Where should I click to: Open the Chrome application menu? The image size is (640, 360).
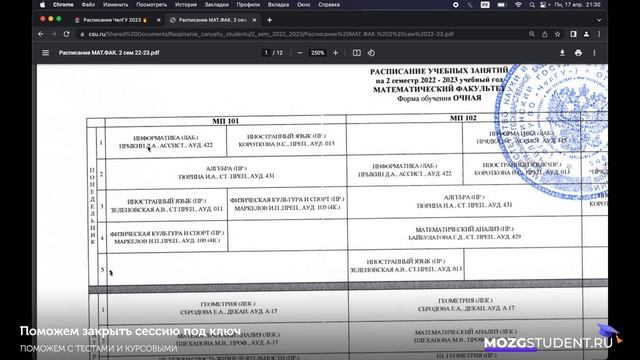(63, 5)
